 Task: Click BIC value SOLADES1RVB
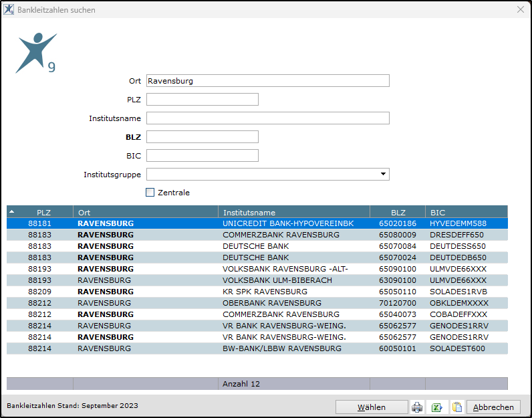pos(458,292)
